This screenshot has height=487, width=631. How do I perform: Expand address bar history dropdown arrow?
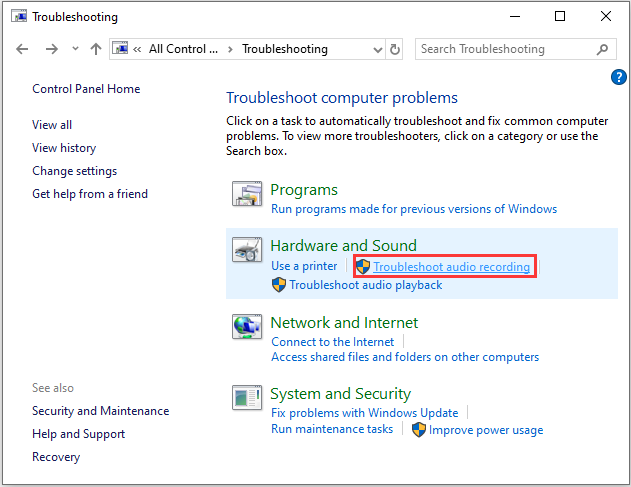point(377,50)
